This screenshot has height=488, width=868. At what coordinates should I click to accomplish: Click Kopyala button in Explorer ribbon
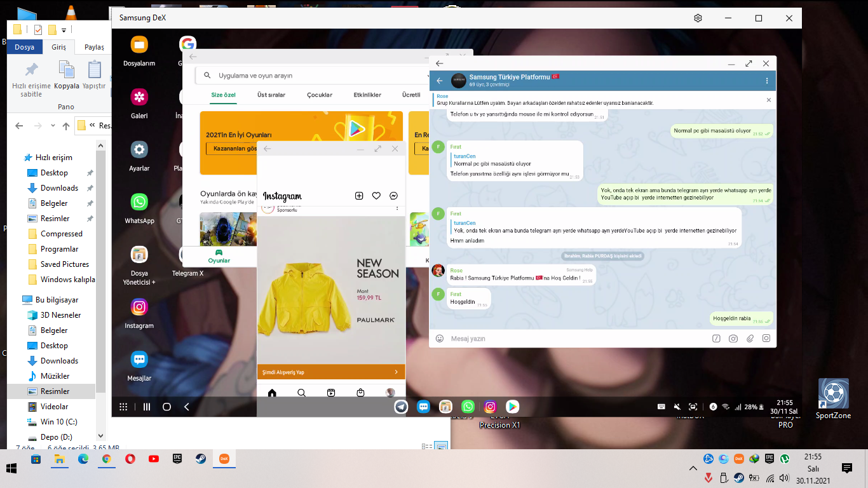(x=67, y=75)
